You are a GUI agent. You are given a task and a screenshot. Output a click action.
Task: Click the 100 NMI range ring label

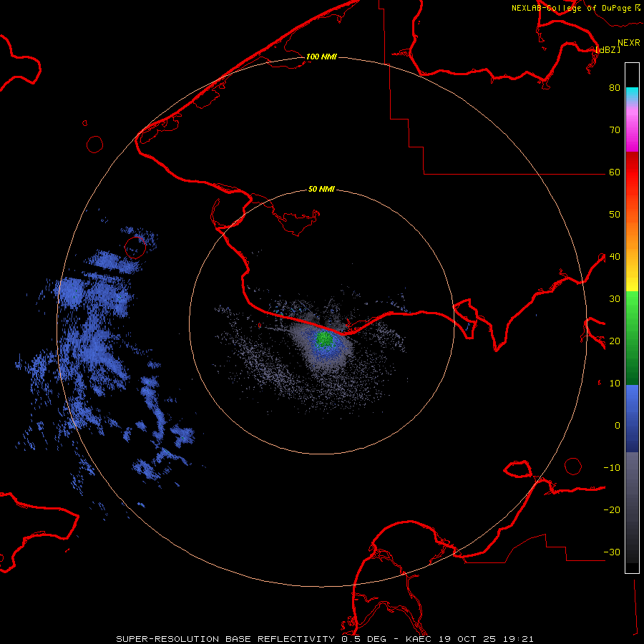click(321, 57)
